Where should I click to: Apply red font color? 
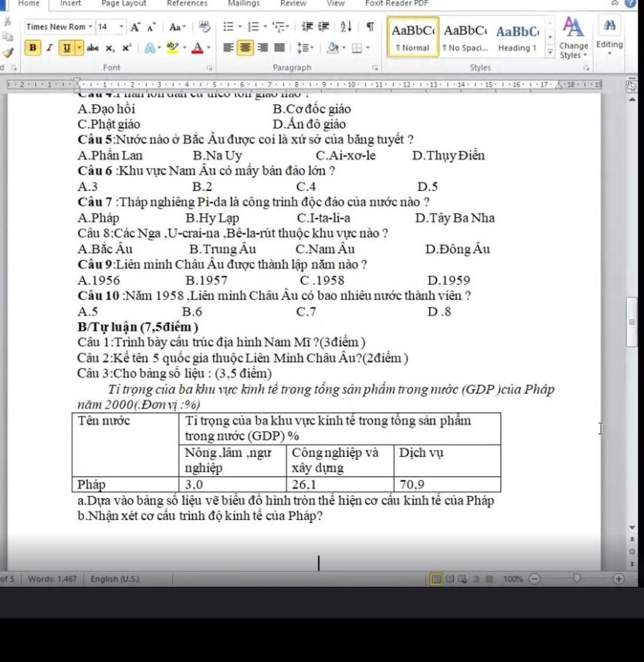(197, 48)
